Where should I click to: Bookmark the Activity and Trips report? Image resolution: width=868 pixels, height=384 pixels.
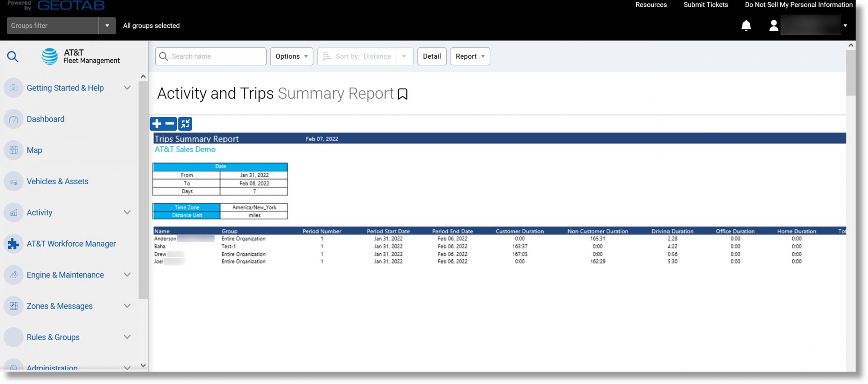click(x=402, y=94)
